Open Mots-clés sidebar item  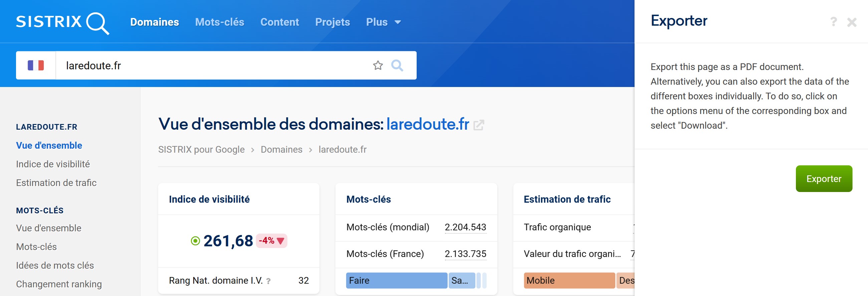[x=36, y=247]
